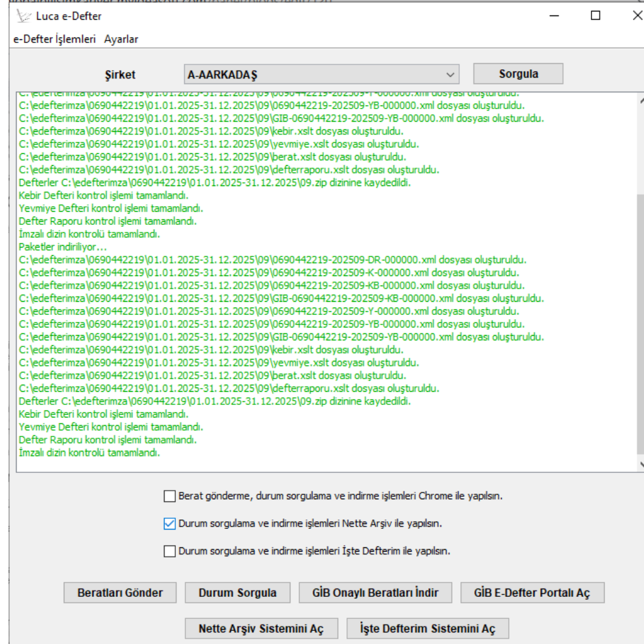Click the Beratları Gönder button

click(x=120, y=593)
